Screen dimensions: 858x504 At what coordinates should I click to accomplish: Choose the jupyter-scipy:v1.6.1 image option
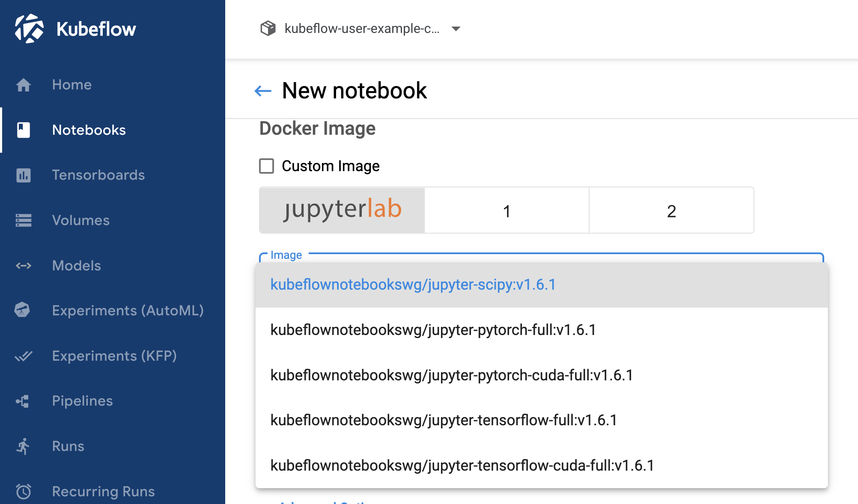tap(413, 285)
